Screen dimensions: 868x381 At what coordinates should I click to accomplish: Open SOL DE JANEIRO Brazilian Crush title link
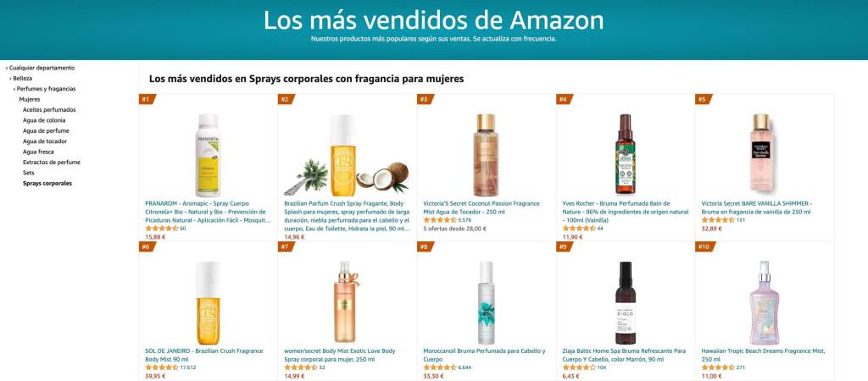(203, 355)
